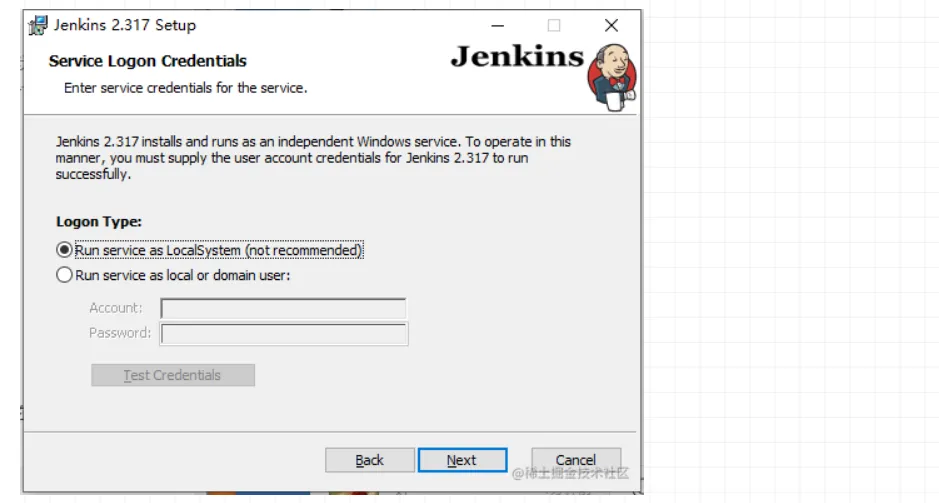Select Run service as LocalSystem radio button
The image size is (939, 503).
tap(64, 250)
